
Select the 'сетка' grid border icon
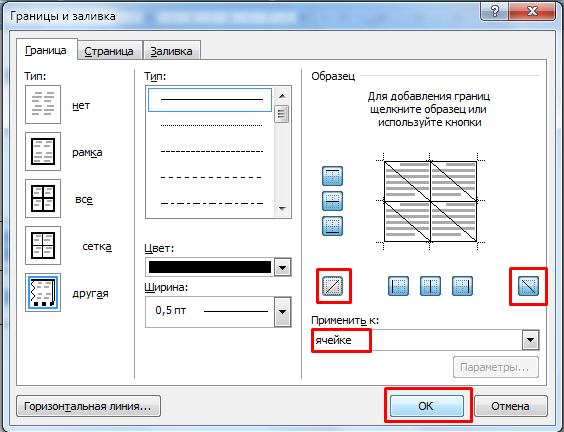43,246
